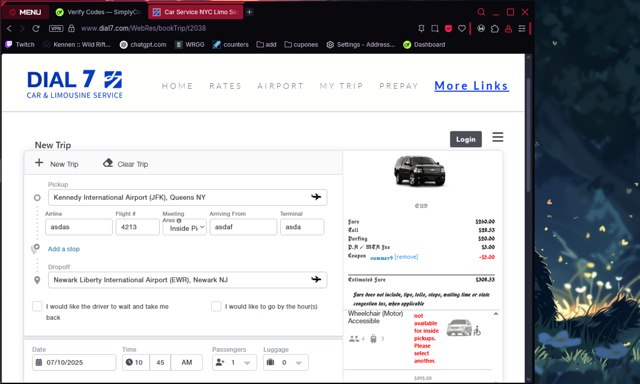
Task: Open the AIRPORT nav item
Action: pyautogui.click(x=280, y=86)
